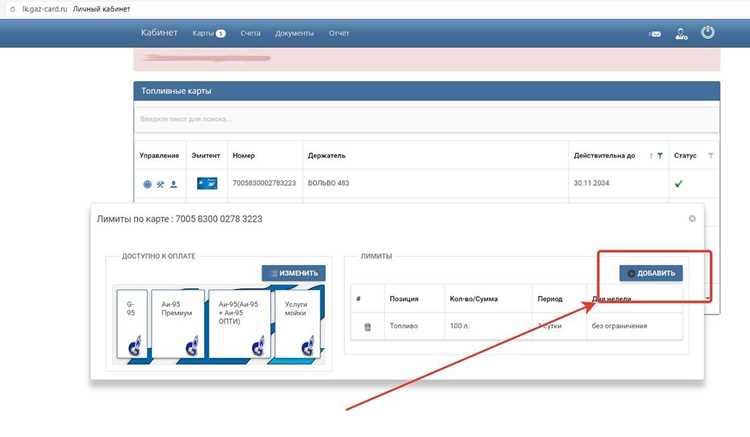Select the Услуги мойки tile
The height and width of the screenshot is (437, 750).
tap(298, 324)
